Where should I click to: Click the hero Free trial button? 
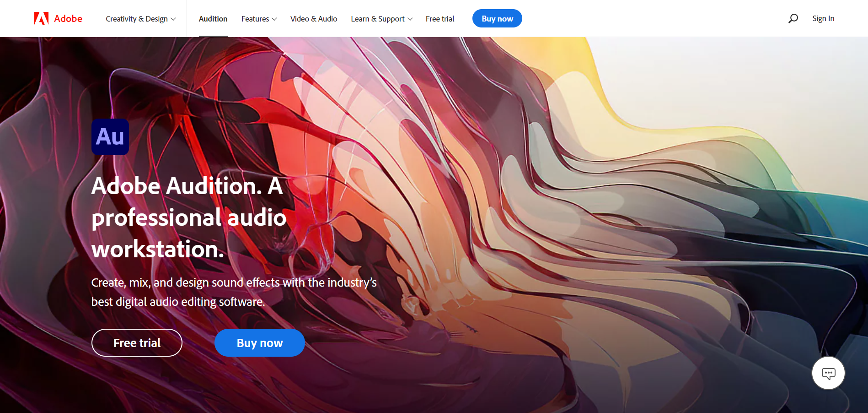137,342
